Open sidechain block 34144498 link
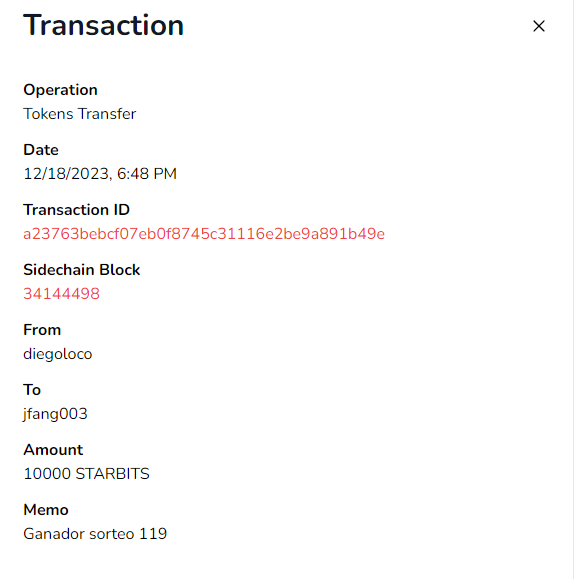Image resolution: width=574 pixels, height=579 pixels. tap(61, 294)
